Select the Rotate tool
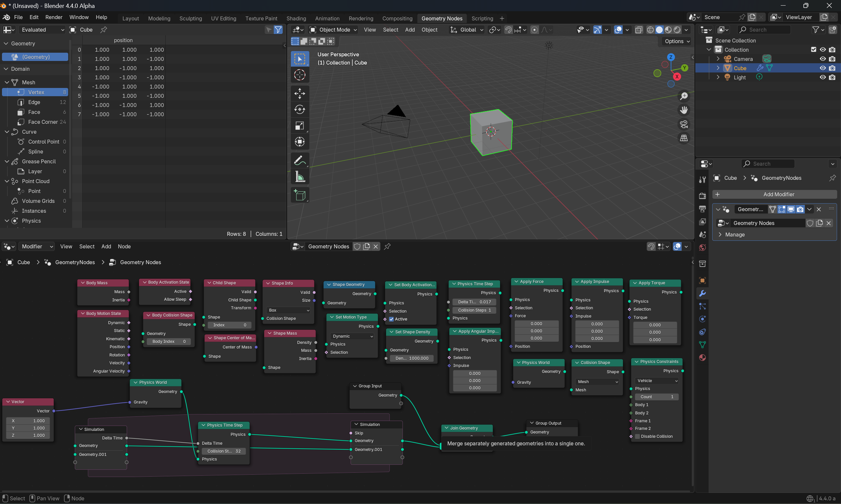 299,109
